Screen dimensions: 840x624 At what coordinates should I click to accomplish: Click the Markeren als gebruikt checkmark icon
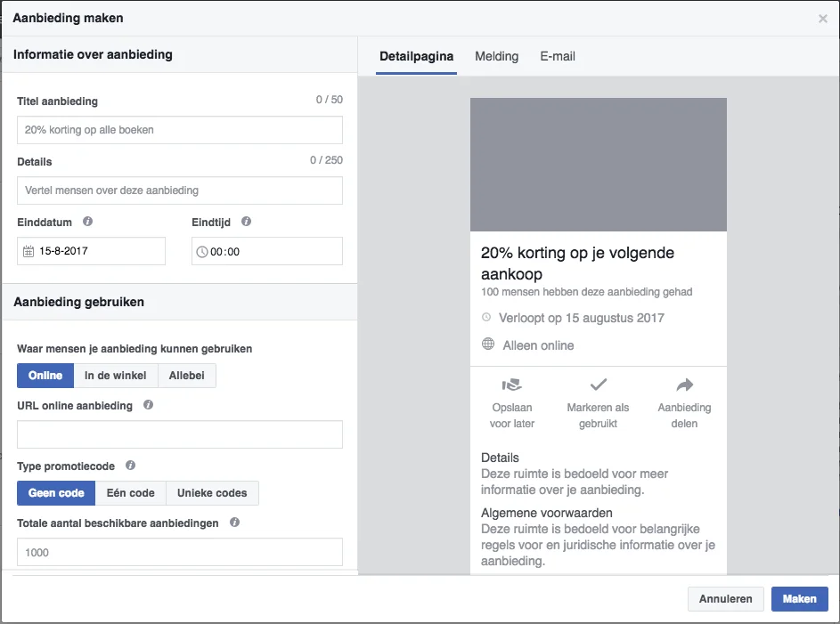pos(598,385)
